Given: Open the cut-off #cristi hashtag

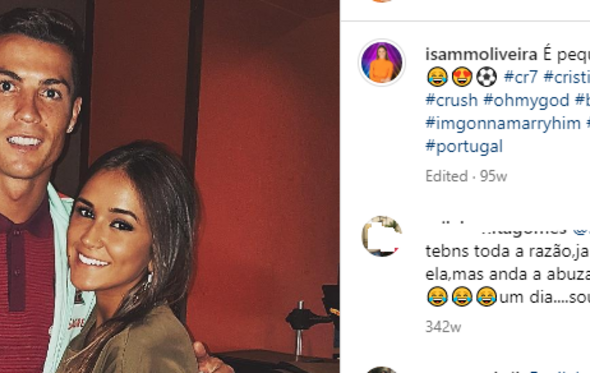Looking at the screenshot, I should point(567,77).
